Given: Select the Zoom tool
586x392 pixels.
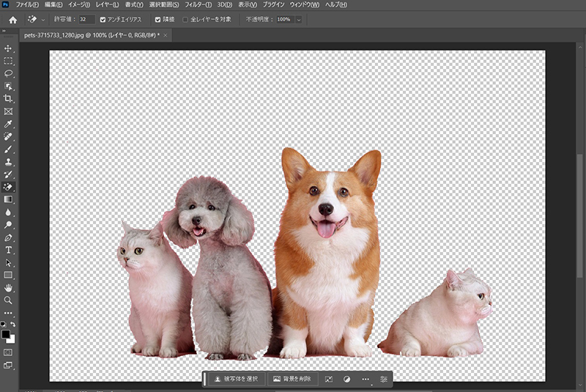Looking at the screenshot, I should 8,300.
